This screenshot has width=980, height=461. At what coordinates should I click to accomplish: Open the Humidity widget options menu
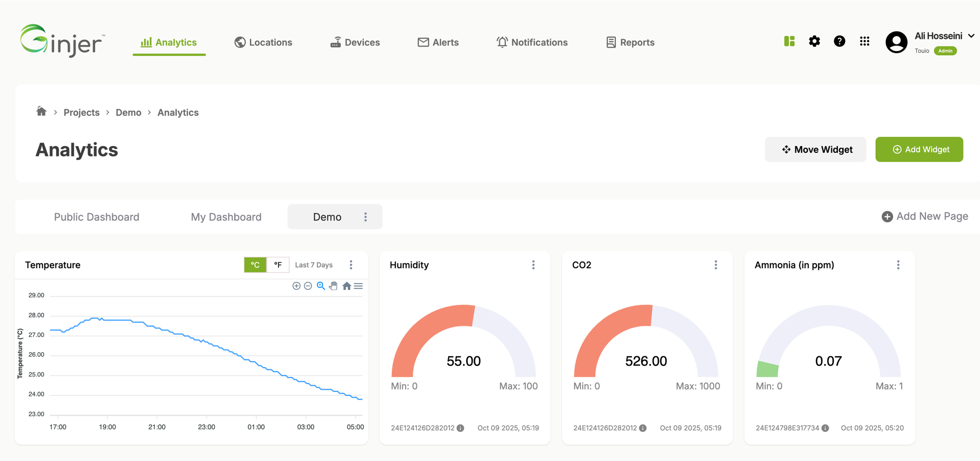[533, 265]
